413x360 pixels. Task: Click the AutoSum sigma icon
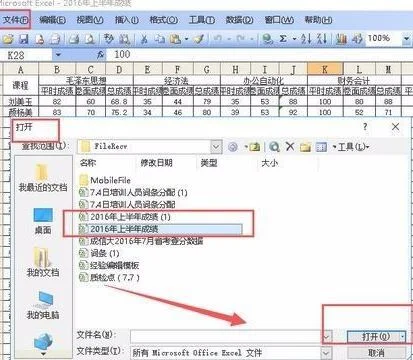(x=283, y=39)
